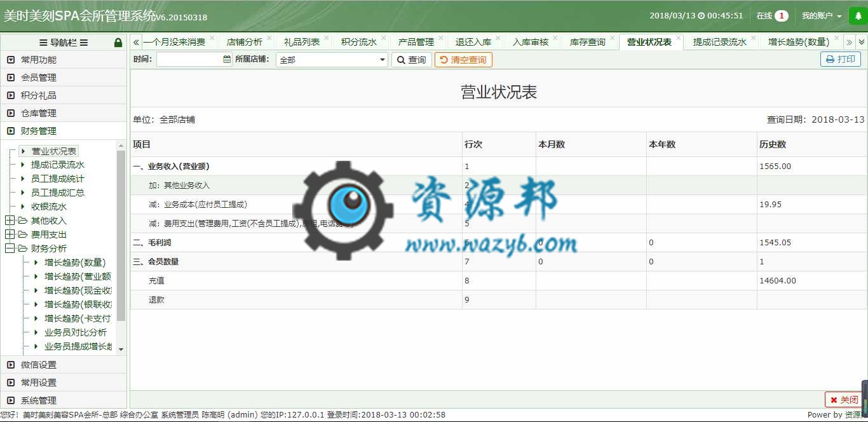Viewport: 868px width, 422px height.
Task: Switch to 入库审核 tab
Action: tap(531, 42)
